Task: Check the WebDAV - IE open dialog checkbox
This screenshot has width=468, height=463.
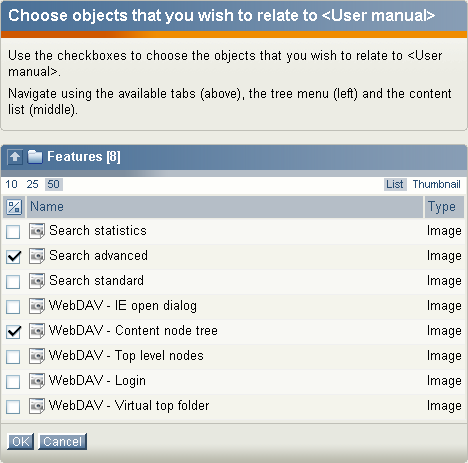Action: (x=13, y=307)
